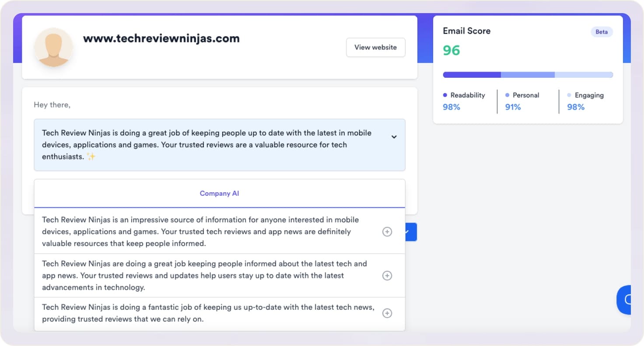644x346 pixels.
Task: Click the Email Score progress bar
Action: [x=528, y=74]
